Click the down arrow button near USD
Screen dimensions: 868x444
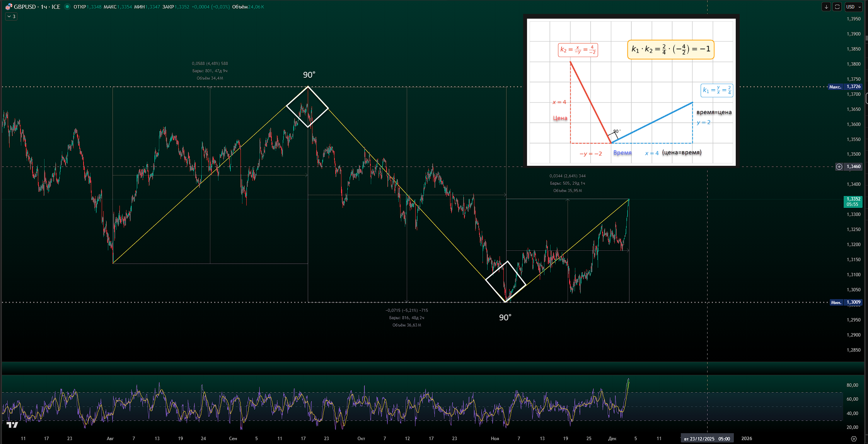click(826, 7)
